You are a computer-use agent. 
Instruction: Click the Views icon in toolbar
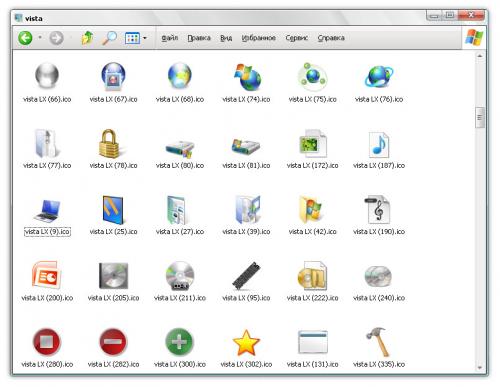(x=132, y=38)
